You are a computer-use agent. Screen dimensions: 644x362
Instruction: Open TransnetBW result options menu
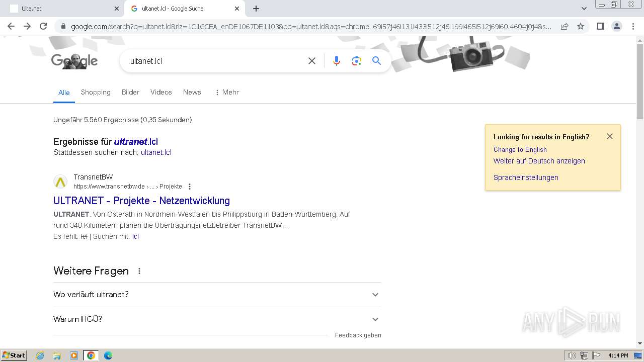pyautogui.click(x=190, y=187)
